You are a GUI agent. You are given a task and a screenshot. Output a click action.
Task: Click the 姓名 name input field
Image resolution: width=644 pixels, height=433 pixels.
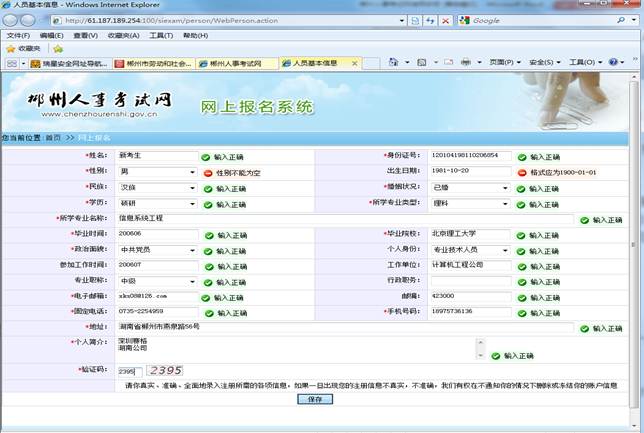158,156
